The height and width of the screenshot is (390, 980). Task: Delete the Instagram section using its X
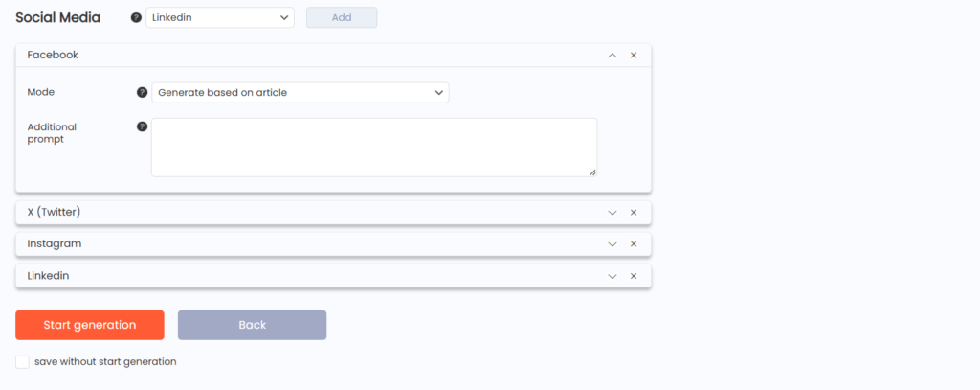coord(634,244)
